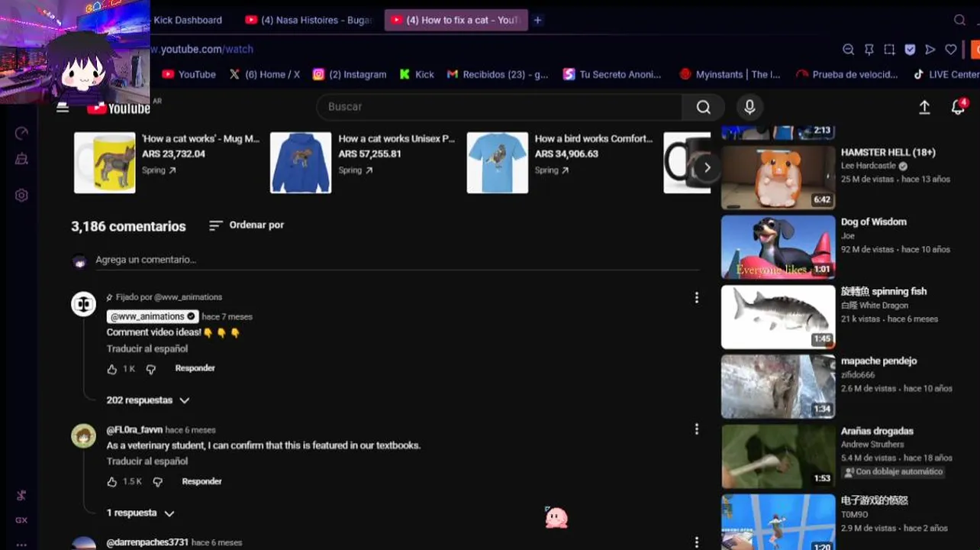
Task: Show next merchandise items with arrow
Action: [707, 167]
